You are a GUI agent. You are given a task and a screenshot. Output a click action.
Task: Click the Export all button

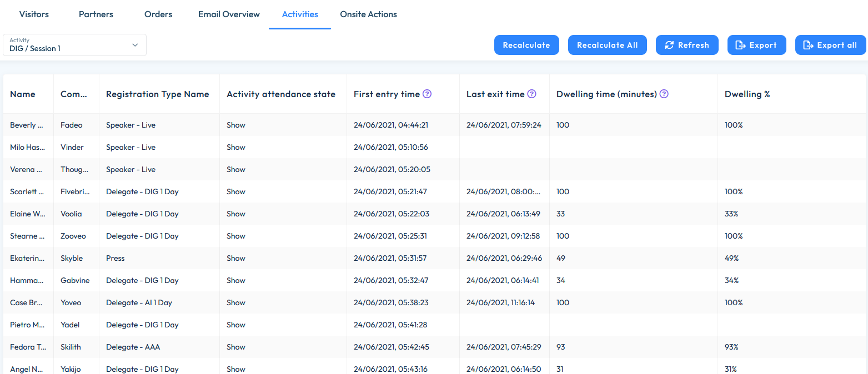(830, 45)
